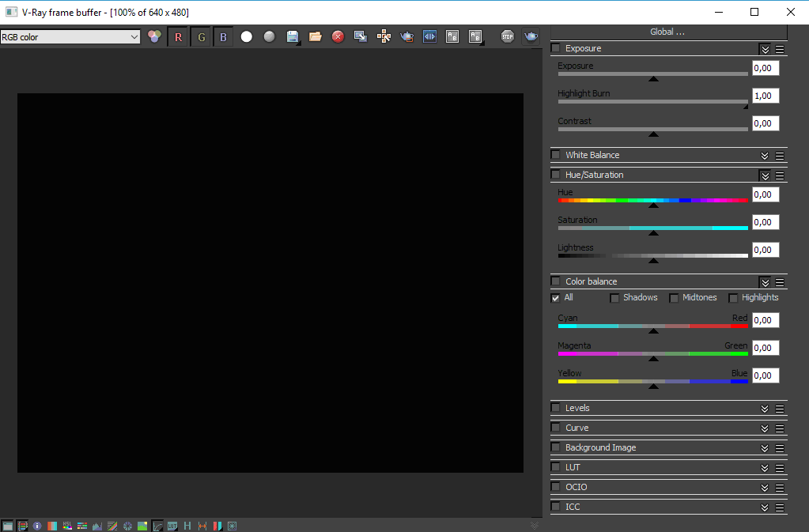This screenshot has width=809, height=532.
Task: Toggle the blue channel B button
Action: (x=223, y=36)
